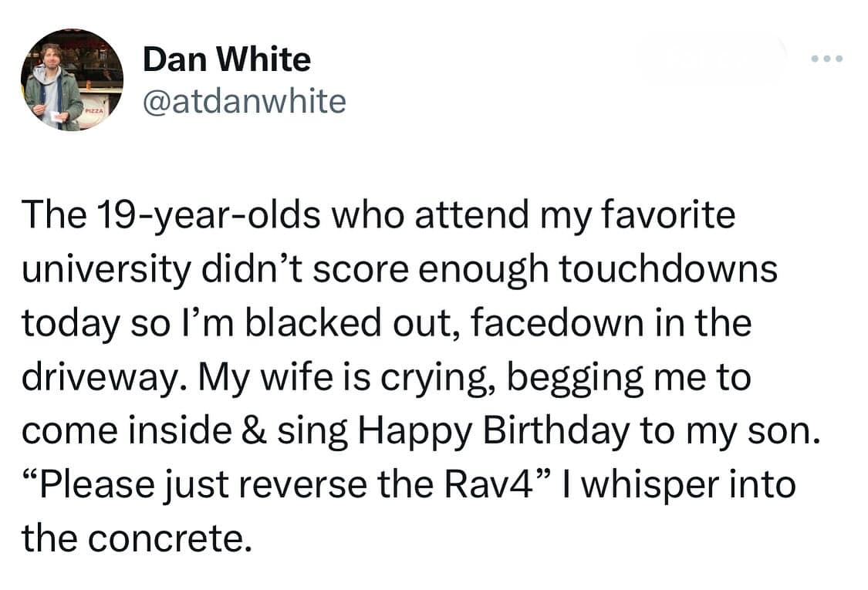
Task: Open the Dan White display name link
Action: click(x=227, y=59)
